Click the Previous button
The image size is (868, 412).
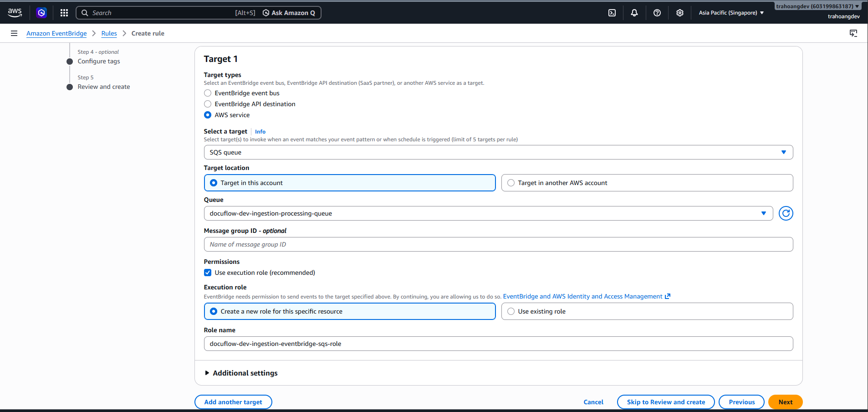pos(741,402)
